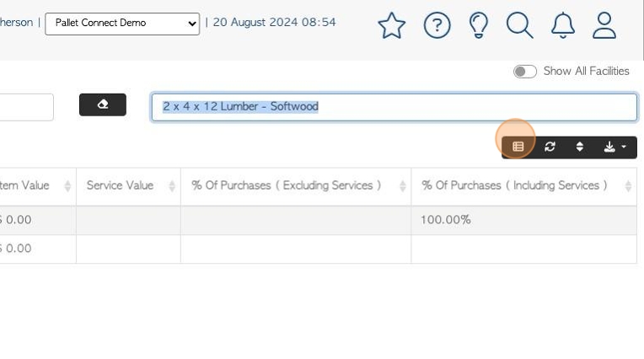Click the expand/collapse rows arrows icon

click(x=580, y=147)
